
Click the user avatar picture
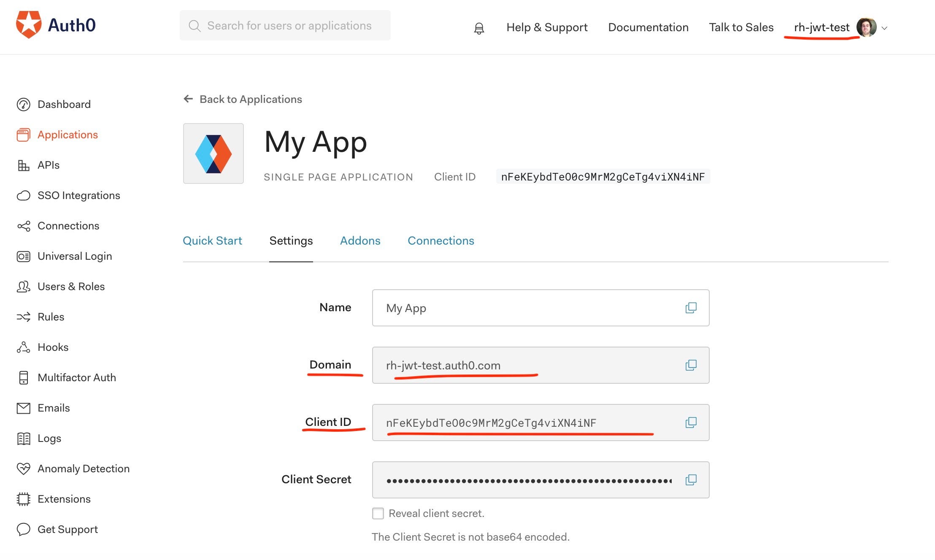[x=866, y=27]
